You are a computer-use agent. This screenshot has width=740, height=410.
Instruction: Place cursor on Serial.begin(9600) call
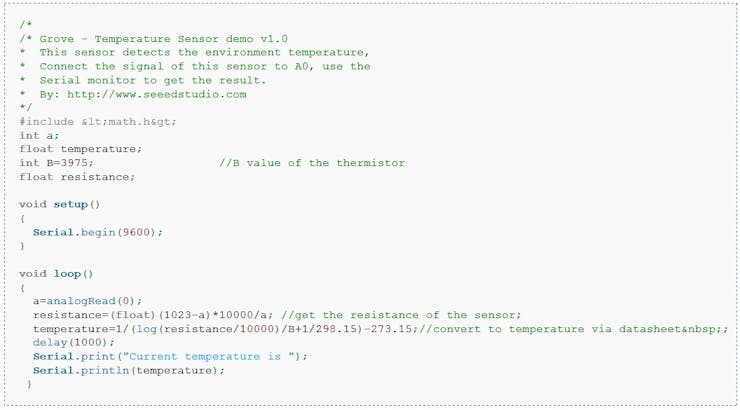[x=97, y=232]
